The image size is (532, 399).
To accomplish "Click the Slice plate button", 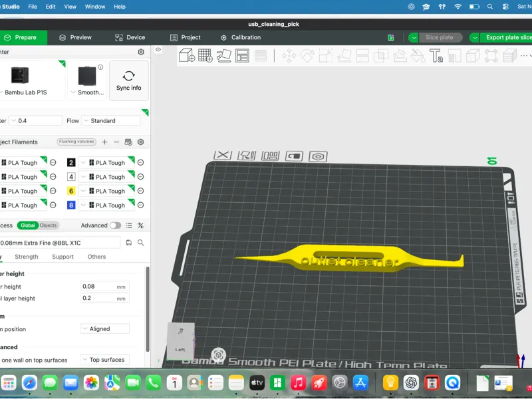I will (440, 38).
